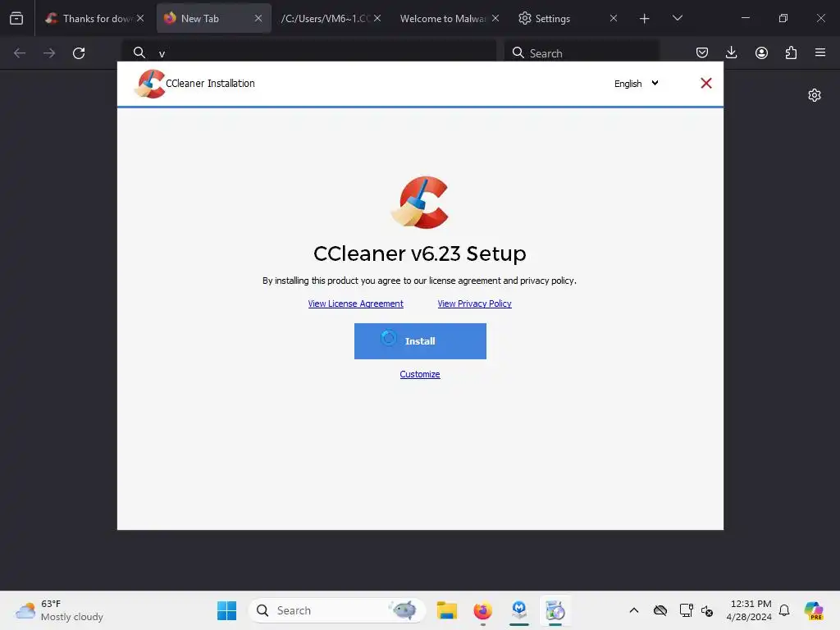Click the large CCleaner logo in setup
840x630 pixels.
click(x=420, y=203)
